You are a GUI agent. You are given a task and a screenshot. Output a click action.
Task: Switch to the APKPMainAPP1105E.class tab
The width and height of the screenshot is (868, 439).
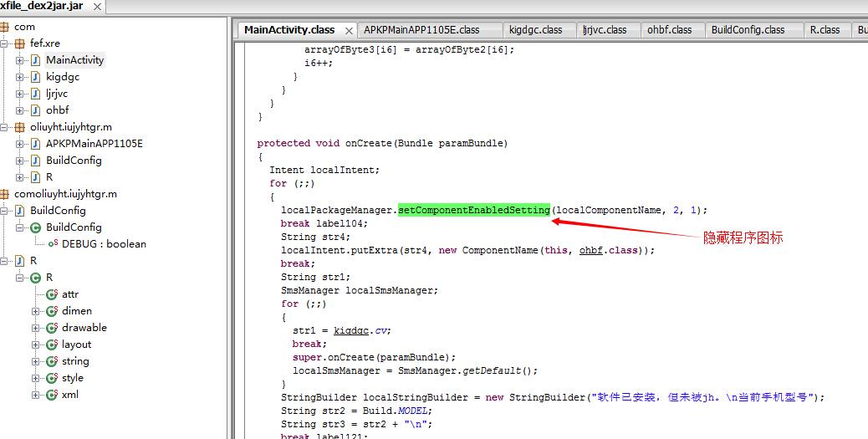coord(421,30)
